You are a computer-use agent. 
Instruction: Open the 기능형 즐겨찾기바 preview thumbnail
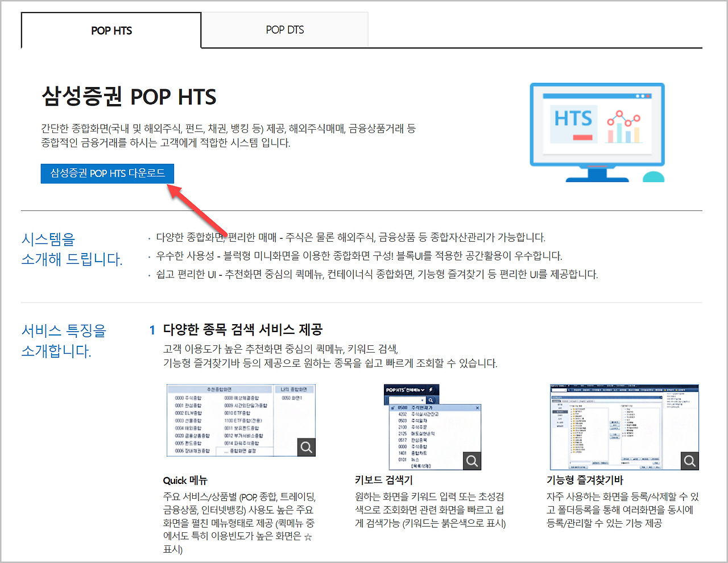tap(624, 427)
